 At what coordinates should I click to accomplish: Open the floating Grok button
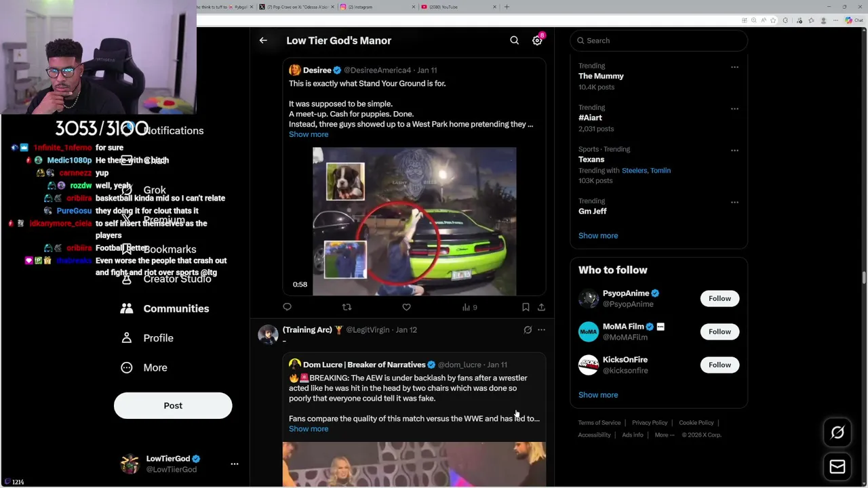click(837, 432)
